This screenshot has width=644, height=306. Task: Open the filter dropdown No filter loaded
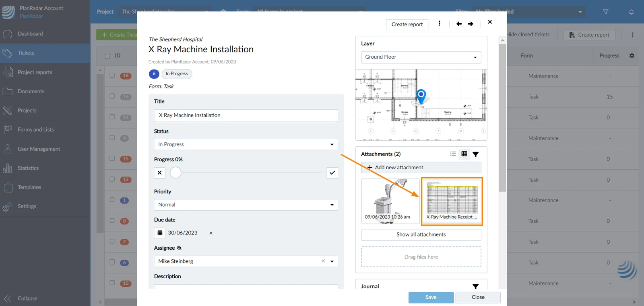coord(529,12)
